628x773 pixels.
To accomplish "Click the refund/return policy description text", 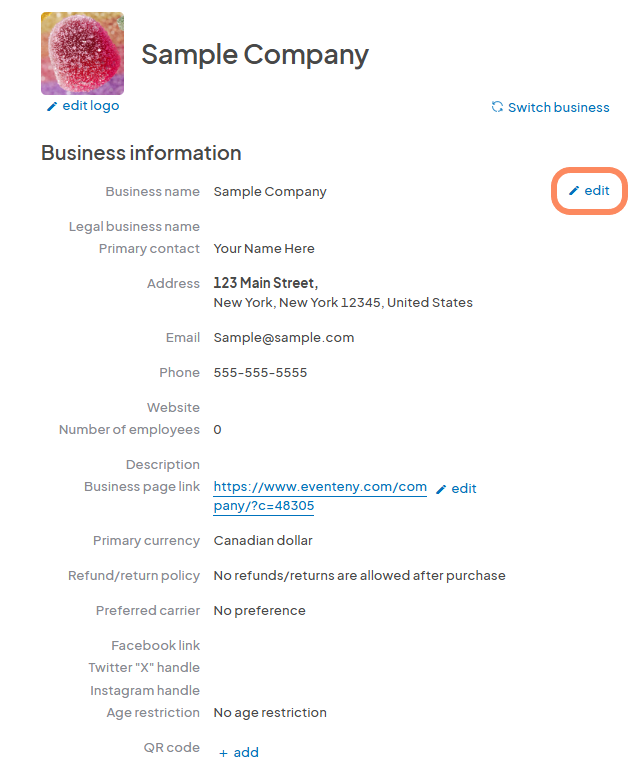I will click(359, 576).
